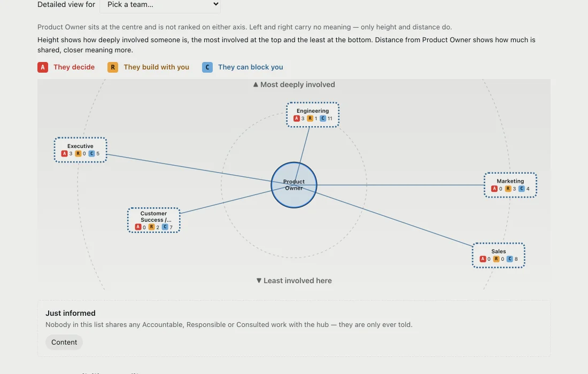The image size is (588, 374).
Task: Click the C badge on the Marketing node
Action: [x=522, y=189]
